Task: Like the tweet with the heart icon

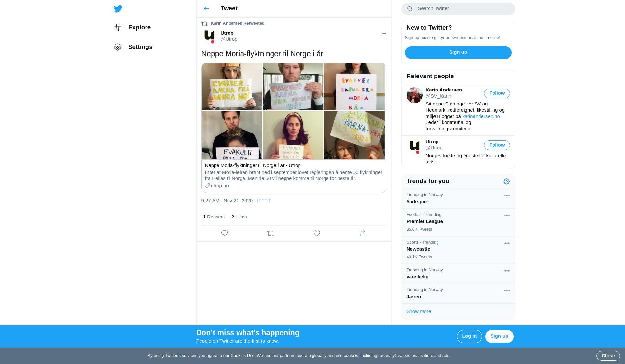Action: tap(317, 233)
